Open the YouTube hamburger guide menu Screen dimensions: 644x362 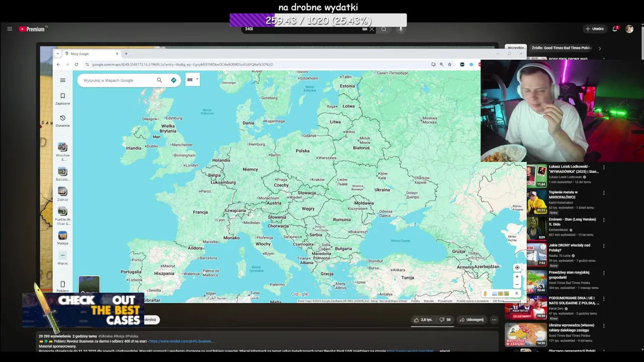[x=10, y=29]
